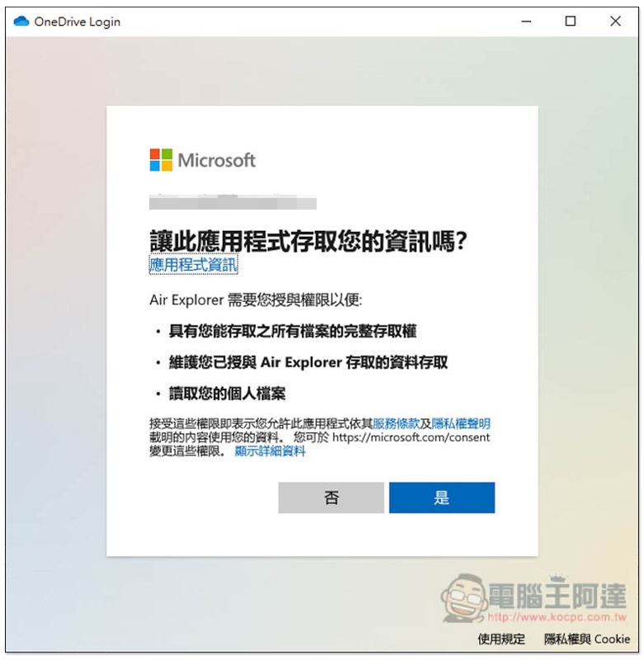Click the Microsoft four-color logo
Viewport: 644px width, 660px height.
tap(161, 160)
